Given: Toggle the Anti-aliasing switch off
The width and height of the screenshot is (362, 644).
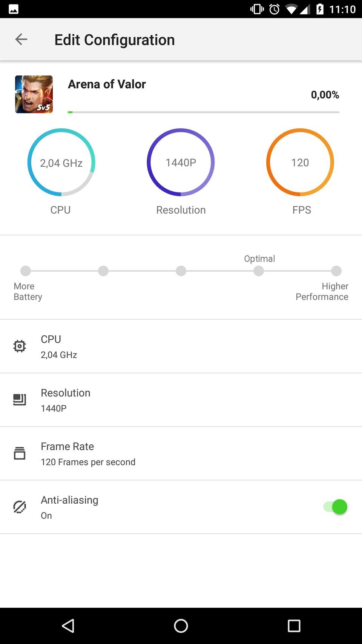Looking at the screenshot, I should click(x=335, y=507).
